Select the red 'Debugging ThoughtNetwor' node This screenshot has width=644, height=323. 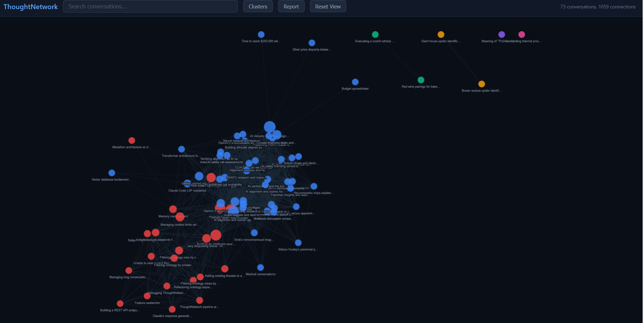167,286
